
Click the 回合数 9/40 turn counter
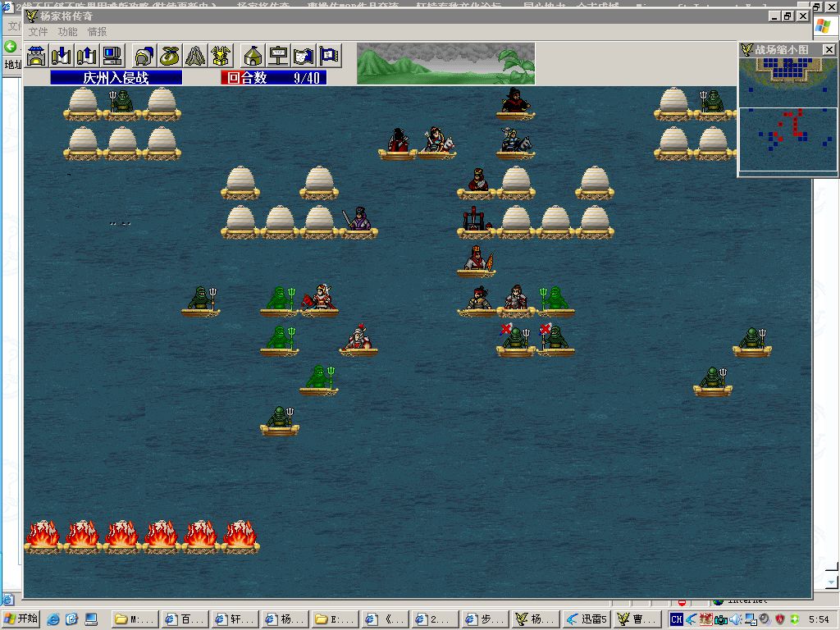point(274,78)
